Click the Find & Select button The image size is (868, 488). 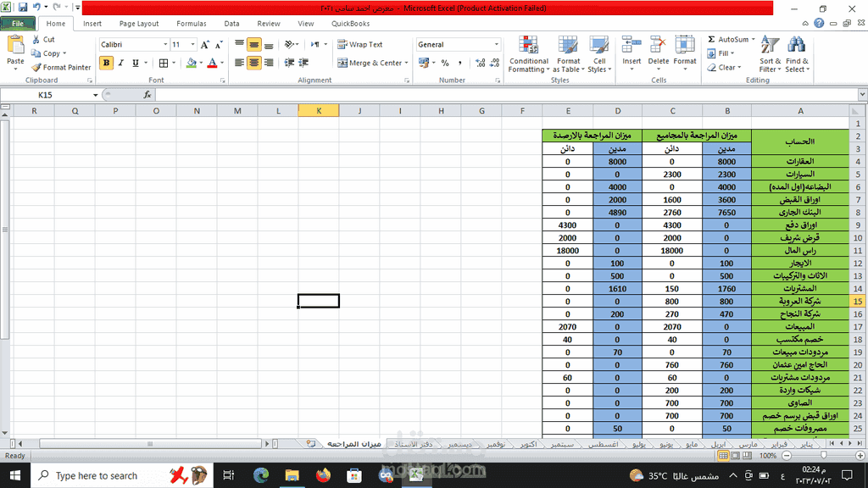pos(797,53)
